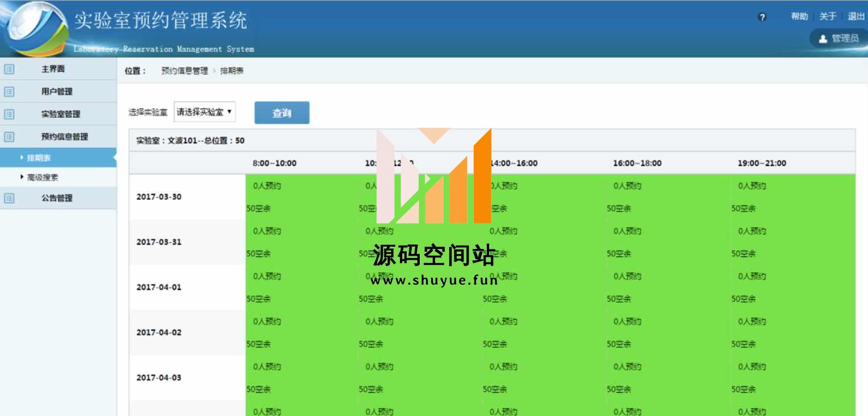
Task: Click the 实验室预约管理系统 header title
Action: (161, 21)
